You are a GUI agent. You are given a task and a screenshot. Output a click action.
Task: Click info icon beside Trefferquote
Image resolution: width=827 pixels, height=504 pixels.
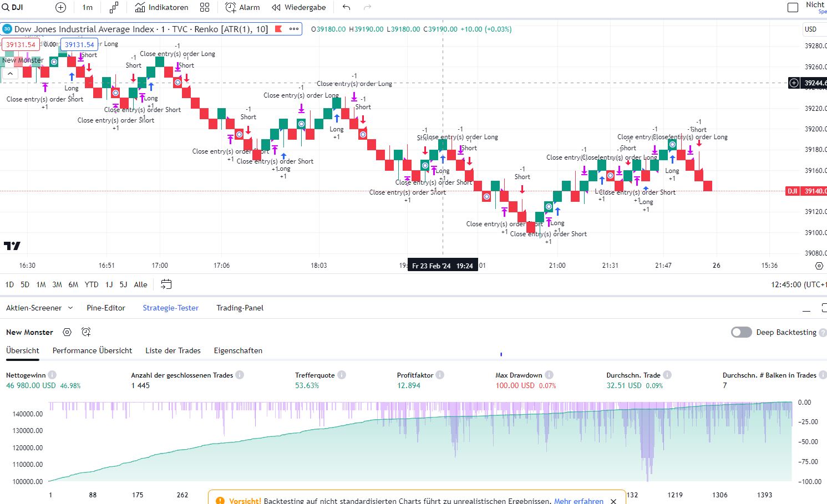pyautogui.click(x=342, y=375)
